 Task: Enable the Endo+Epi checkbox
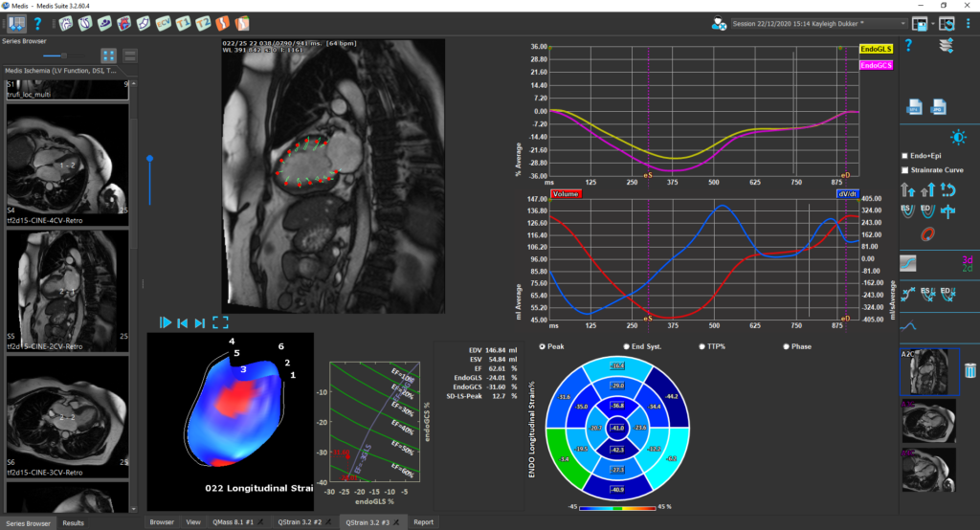point(905,156)
